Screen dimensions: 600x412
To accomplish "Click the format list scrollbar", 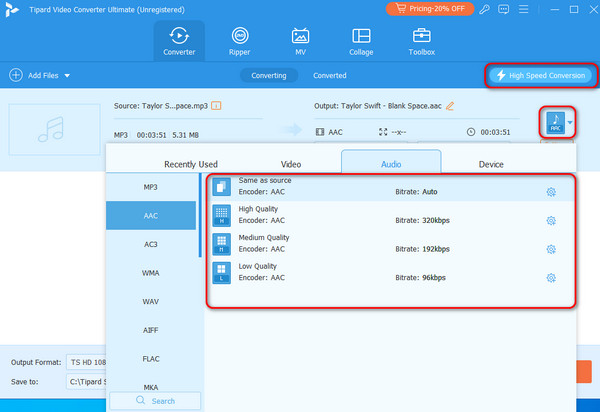I will pos(200,215).
